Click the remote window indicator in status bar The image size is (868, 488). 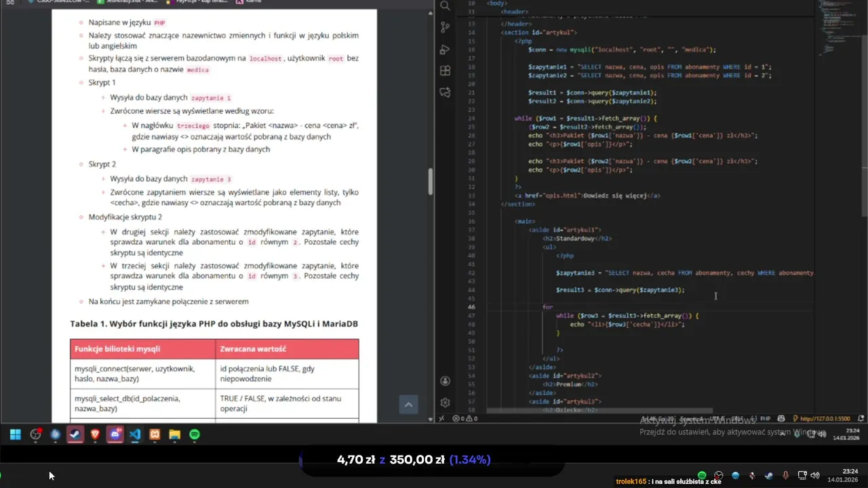click(x=441, y=418)
